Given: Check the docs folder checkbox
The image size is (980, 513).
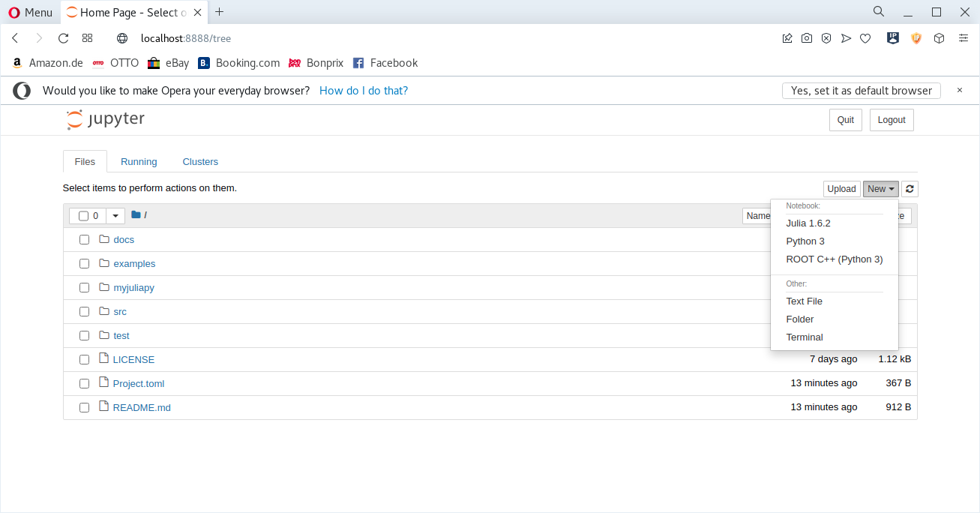Looking at the screenshot, I should click(x=85, y=240).
